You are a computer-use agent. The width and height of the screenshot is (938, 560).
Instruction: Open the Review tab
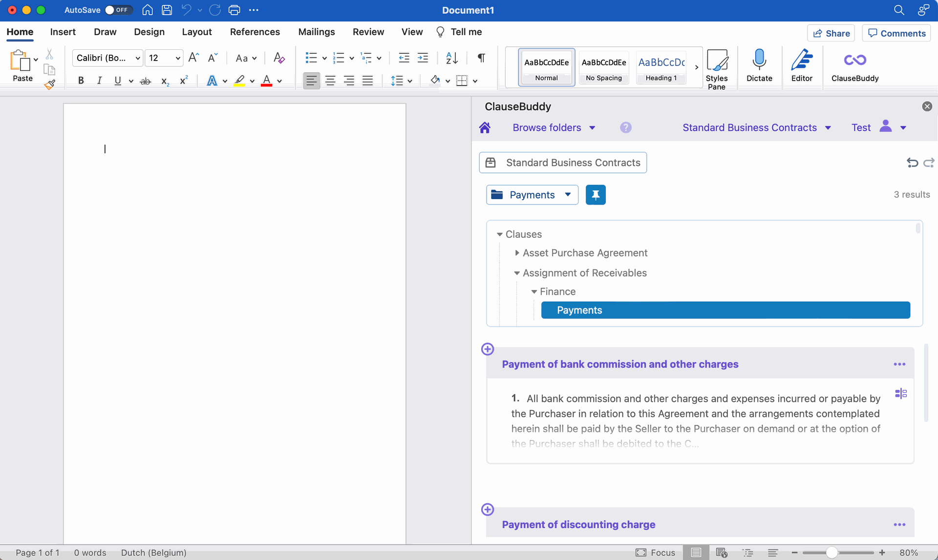pos(368,32)
